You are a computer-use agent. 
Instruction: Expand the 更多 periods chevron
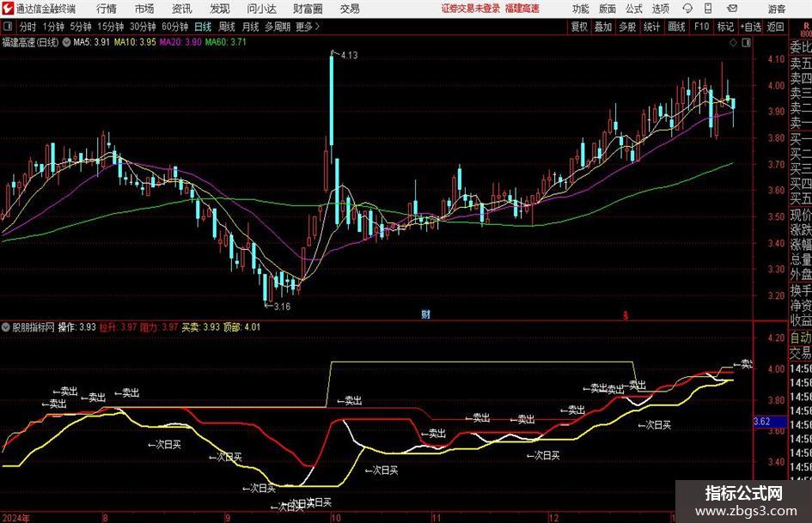(x=308, y=27)
